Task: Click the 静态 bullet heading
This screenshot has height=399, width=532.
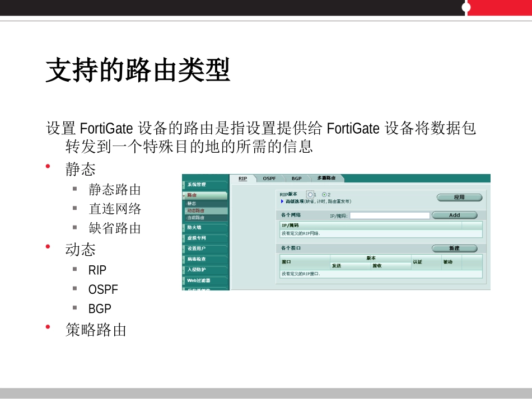Action: point(81,169)
